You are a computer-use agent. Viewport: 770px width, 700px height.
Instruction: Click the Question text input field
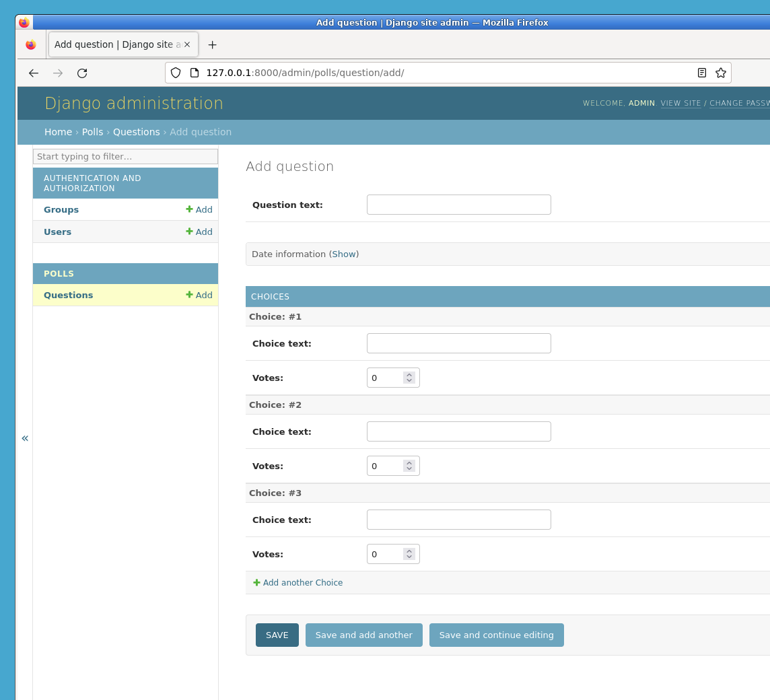[458, 205]
